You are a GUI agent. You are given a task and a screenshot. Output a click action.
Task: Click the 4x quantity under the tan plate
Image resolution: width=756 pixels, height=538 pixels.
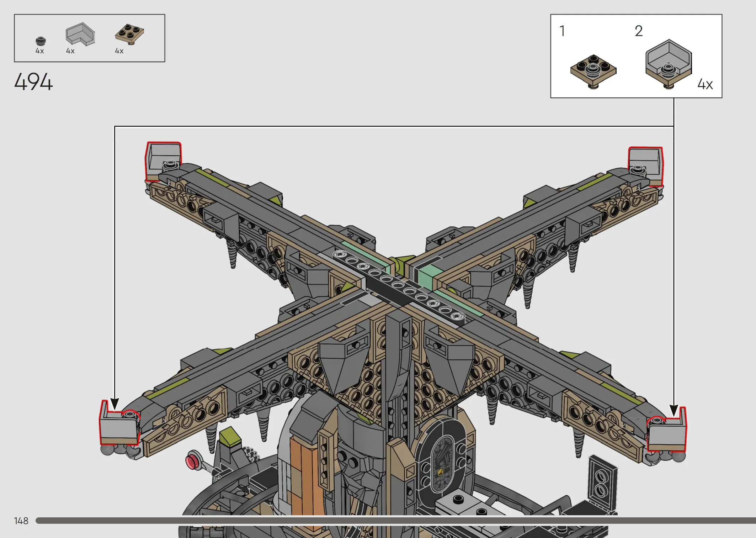(119, 51)
